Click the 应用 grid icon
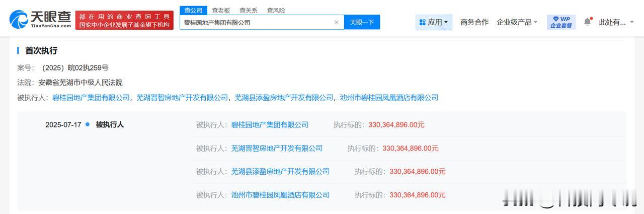This screenshot has height=214, width=644. tap(422, 22)
